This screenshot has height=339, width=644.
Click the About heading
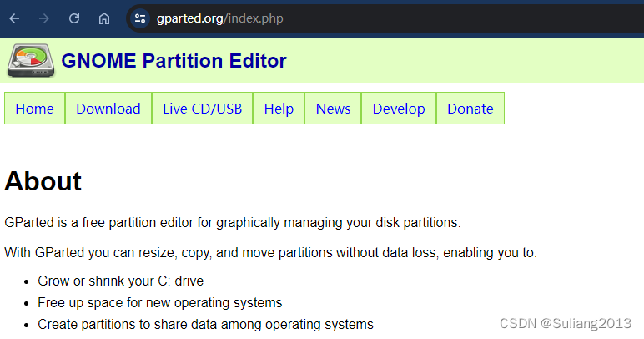(43, 181)
